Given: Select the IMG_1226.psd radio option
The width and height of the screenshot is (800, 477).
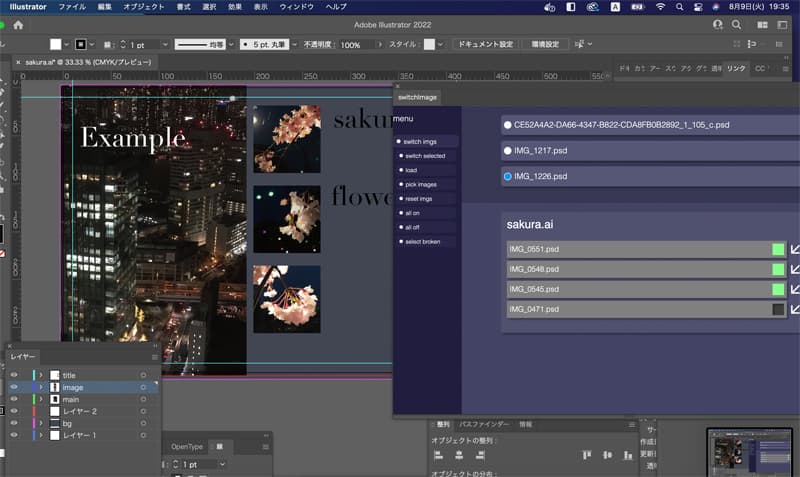Looking at the screenshot, I should [508, 177].
